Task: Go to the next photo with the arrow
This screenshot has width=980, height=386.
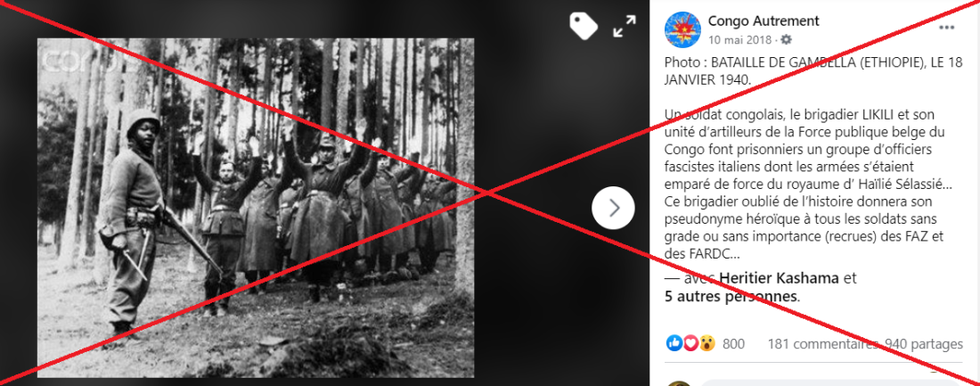Action: [x=613, y=208]
